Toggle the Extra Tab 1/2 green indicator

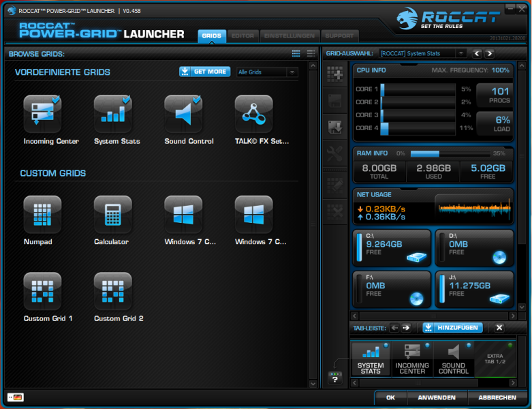(510, 345)
